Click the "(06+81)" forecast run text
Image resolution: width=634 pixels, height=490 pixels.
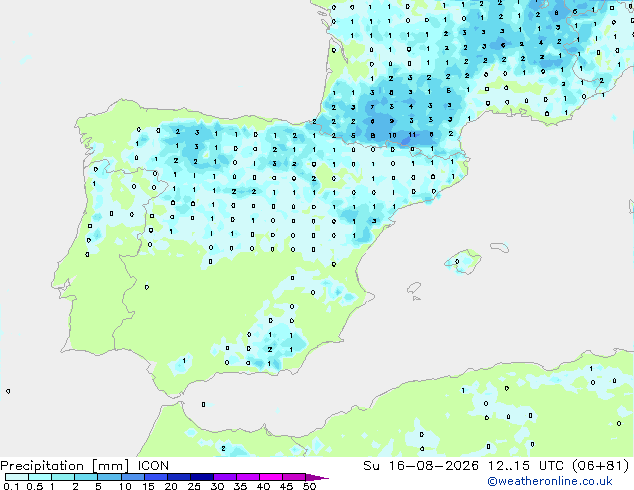[x=600, y=466]
